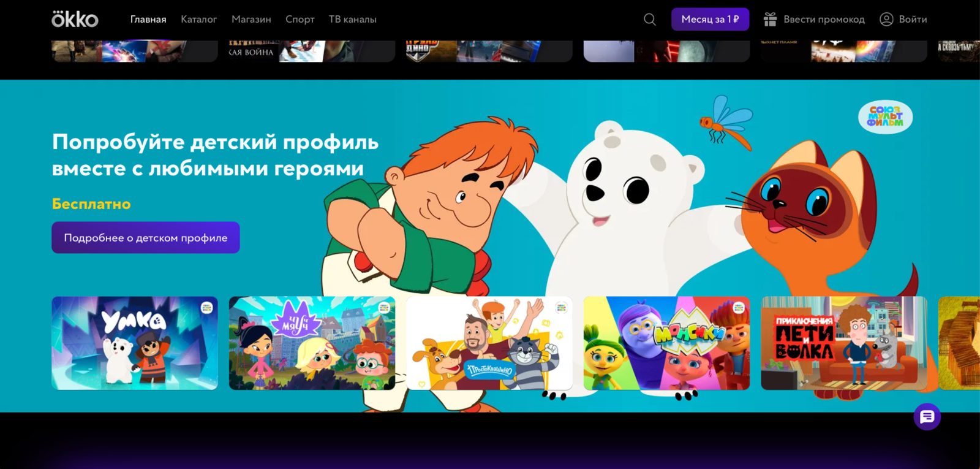The width and height of the screenshot is (980, 469).
Task: Open search with the magnifier icon
Action: 650,20
